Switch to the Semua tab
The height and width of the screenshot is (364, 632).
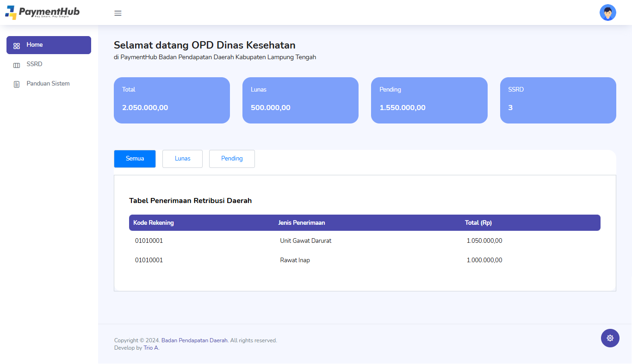(x=135, y=159)
